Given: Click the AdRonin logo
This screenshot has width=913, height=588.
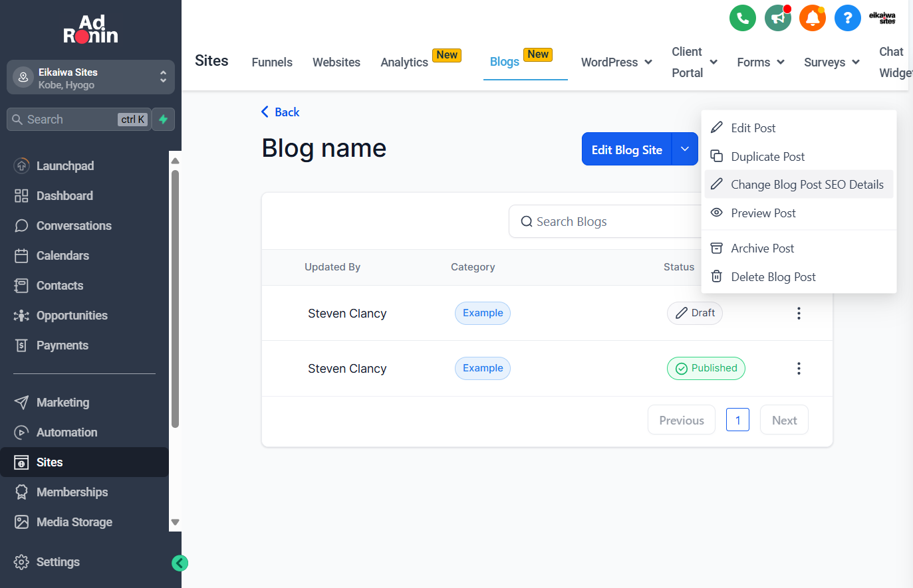Looking at the screenshot, I should 90,29.
